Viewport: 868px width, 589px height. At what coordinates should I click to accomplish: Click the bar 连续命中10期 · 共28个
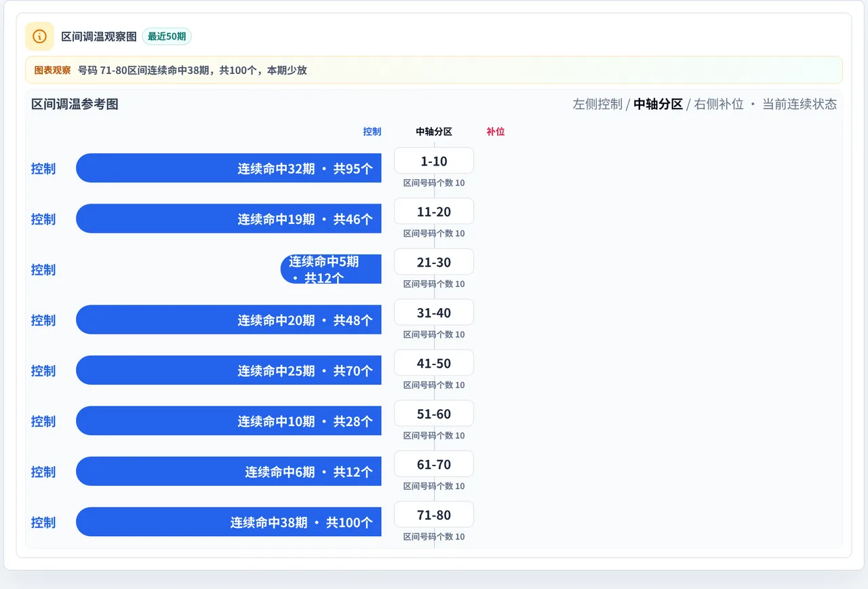point(229,421)
